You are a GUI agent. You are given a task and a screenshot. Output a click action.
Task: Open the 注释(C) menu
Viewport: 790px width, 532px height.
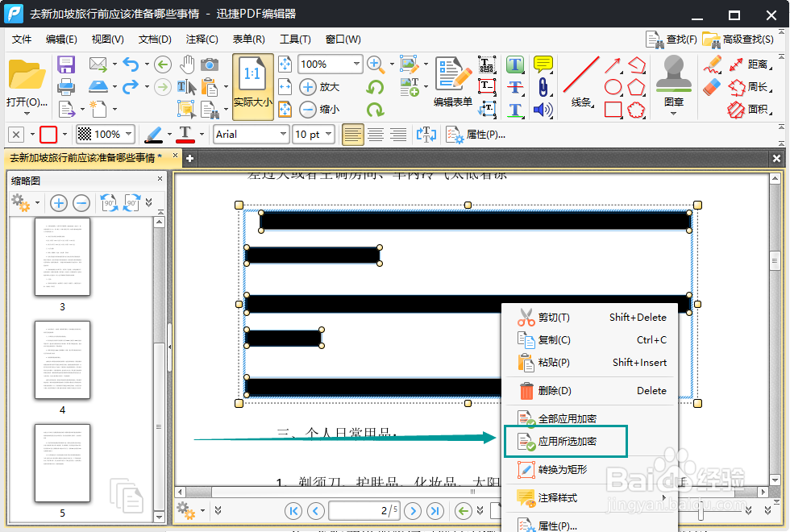[202, 39]
